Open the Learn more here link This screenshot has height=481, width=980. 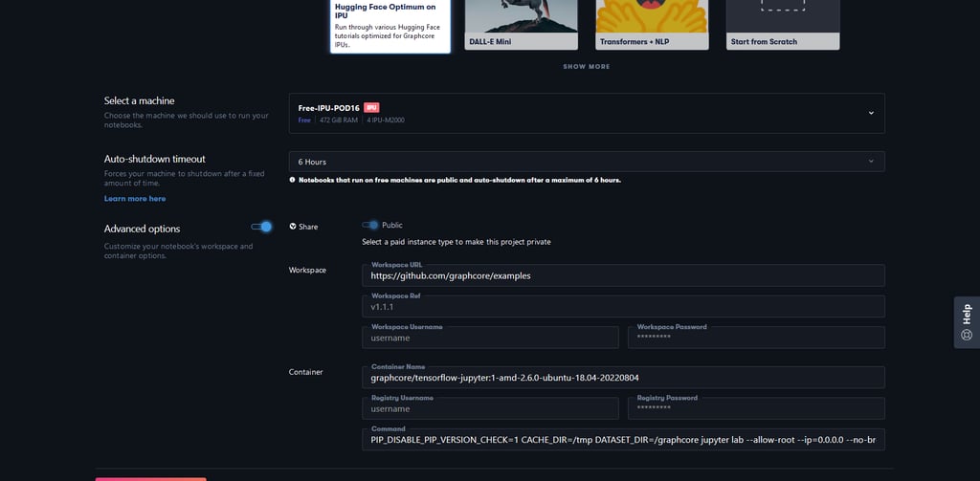pos(135,199)
